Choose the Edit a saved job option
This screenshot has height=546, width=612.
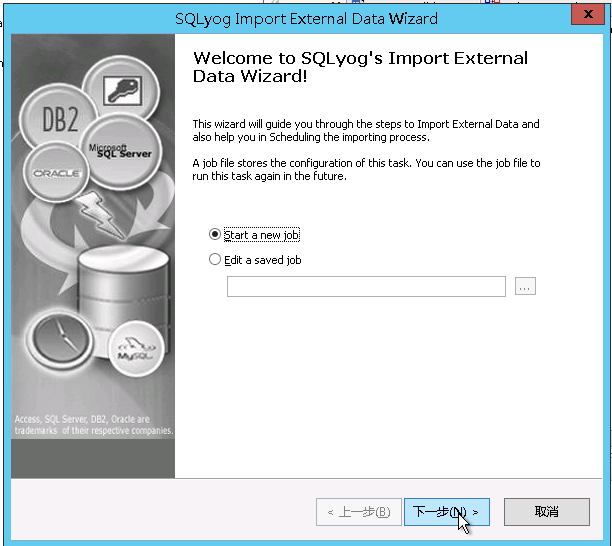tap(215, 260)
